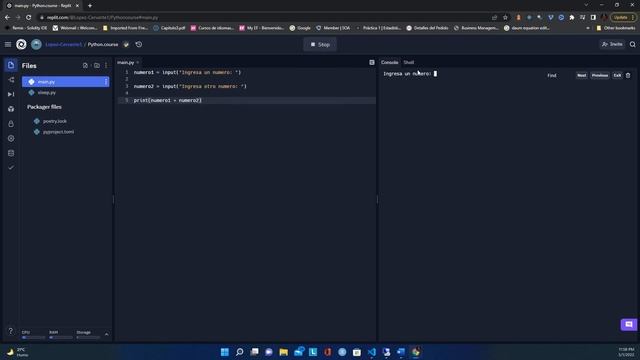This screenshot has height=360, width=640.
Task: Open the Packages cube sidebar icon
Action: [11, 109]
